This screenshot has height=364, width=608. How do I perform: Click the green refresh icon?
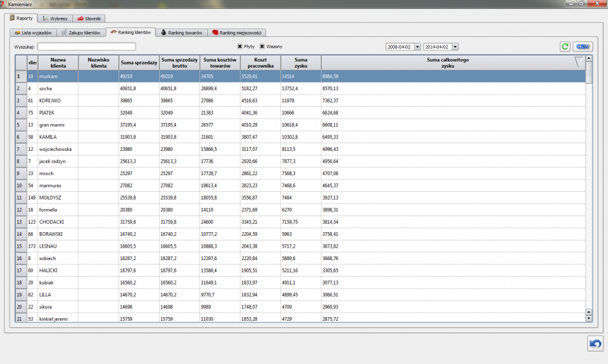565,46
